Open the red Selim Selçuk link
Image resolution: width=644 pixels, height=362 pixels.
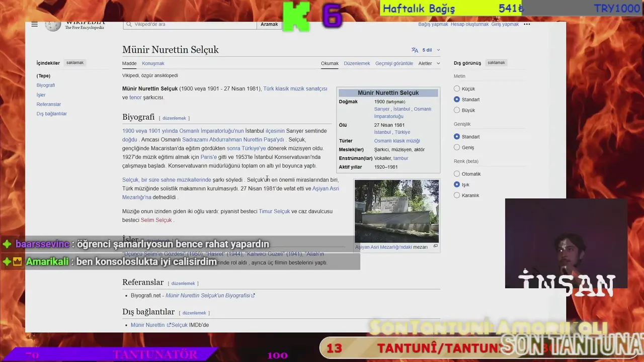coord(156,220)
